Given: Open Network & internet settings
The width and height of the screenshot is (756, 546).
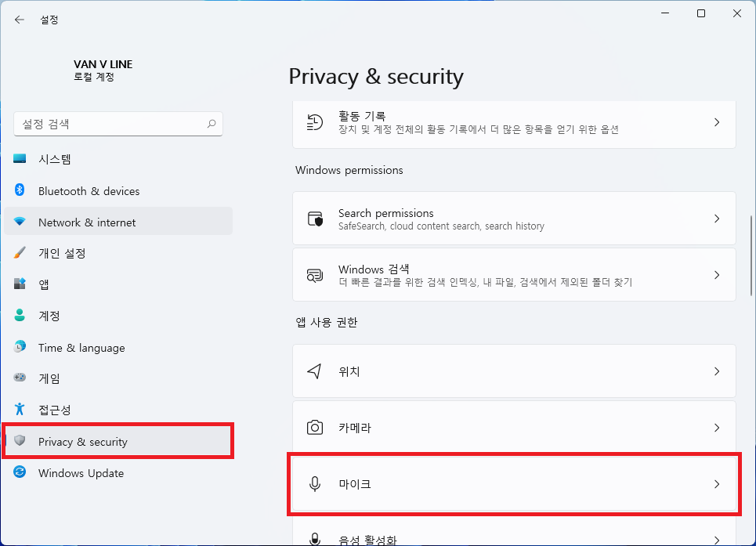Looking at the screenshot, I should point(118,222).
